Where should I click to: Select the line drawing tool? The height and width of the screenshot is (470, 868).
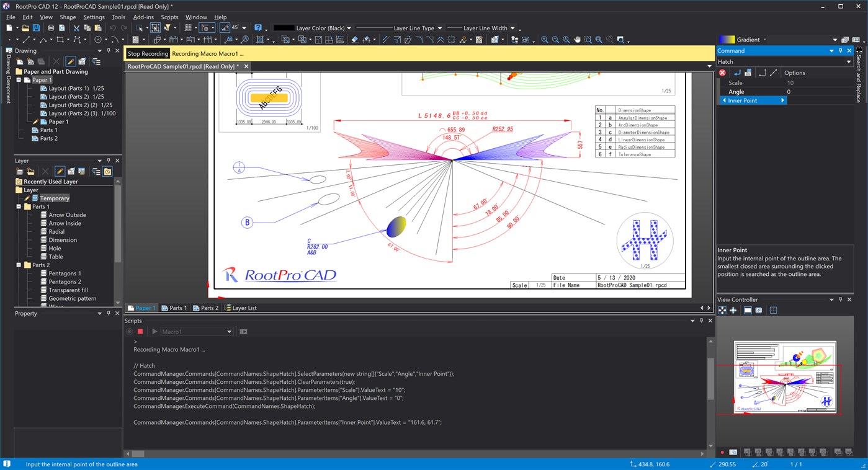point(26,39)
